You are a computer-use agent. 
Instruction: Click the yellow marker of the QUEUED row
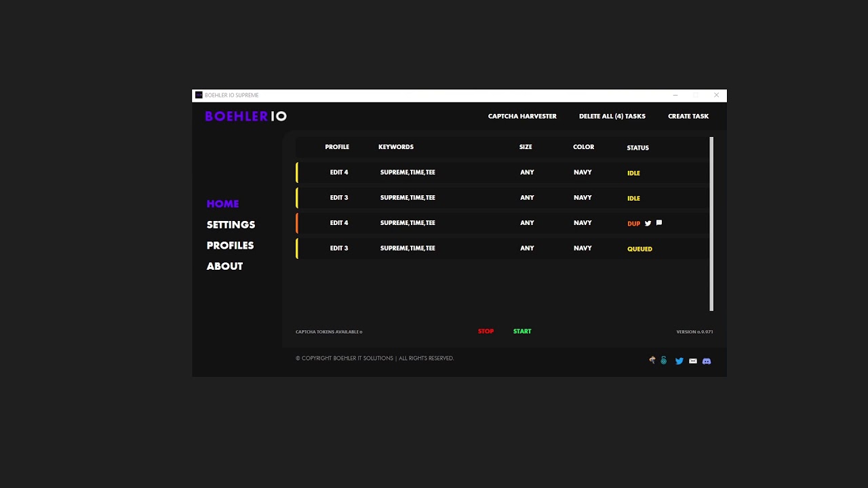click(x=297, y=248)
